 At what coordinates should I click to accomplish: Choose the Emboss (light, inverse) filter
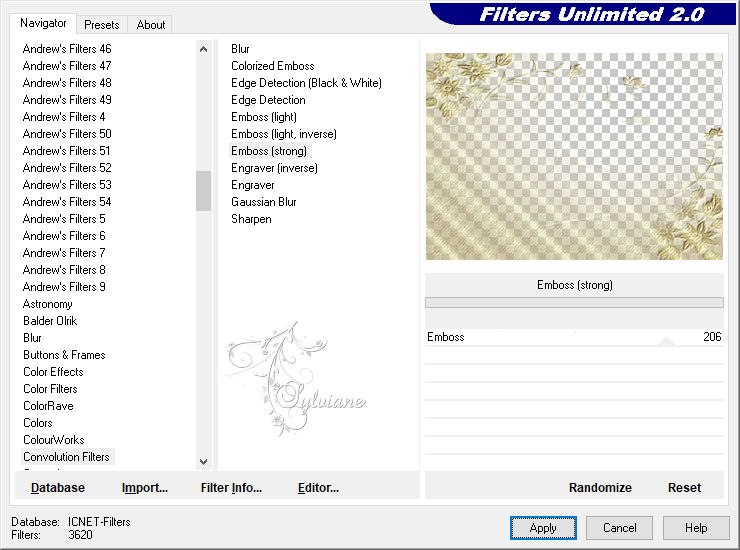click(x=284, y=134)
